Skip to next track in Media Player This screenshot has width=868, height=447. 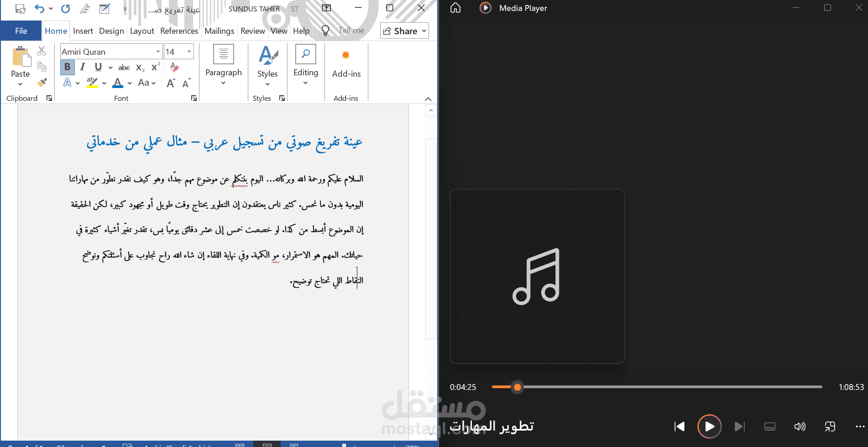pyautogui.click(x=739, y=426)
